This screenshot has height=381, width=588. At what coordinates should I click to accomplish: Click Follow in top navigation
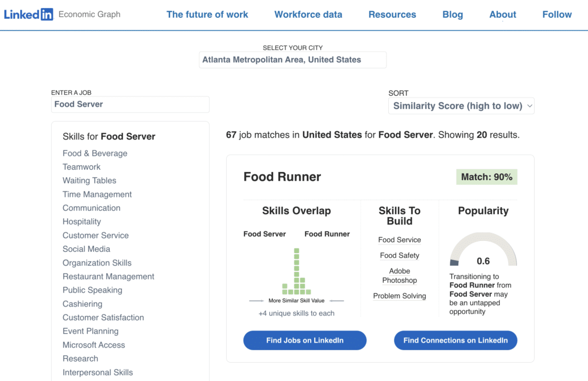[x=557, y=14]
